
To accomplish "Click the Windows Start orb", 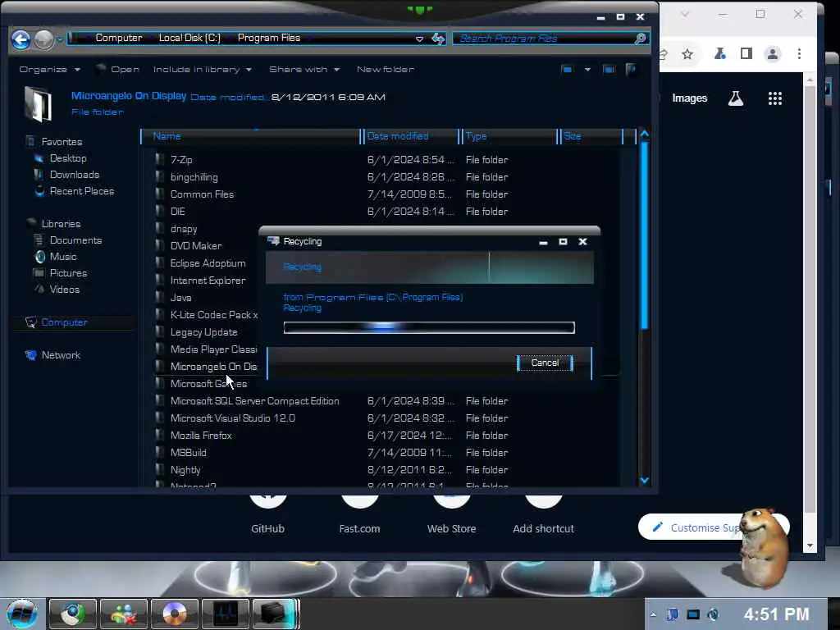I will (21, 614).
